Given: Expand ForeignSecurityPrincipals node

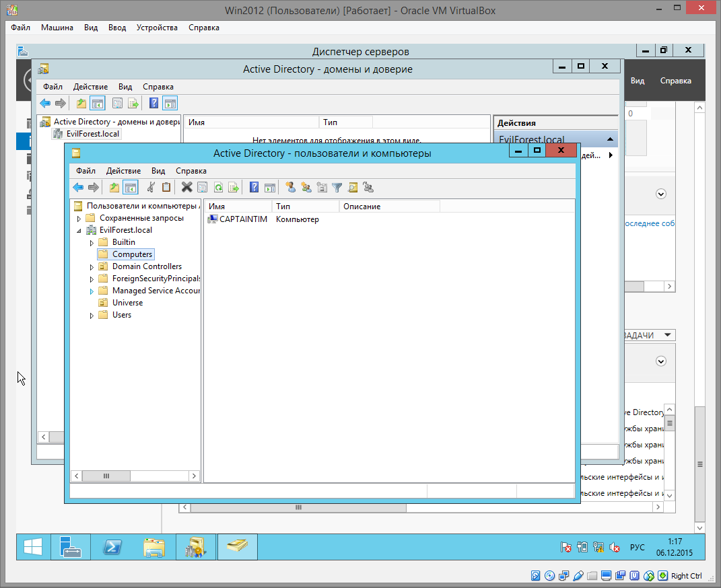Looking at the screenshot, I should (92, 279).
